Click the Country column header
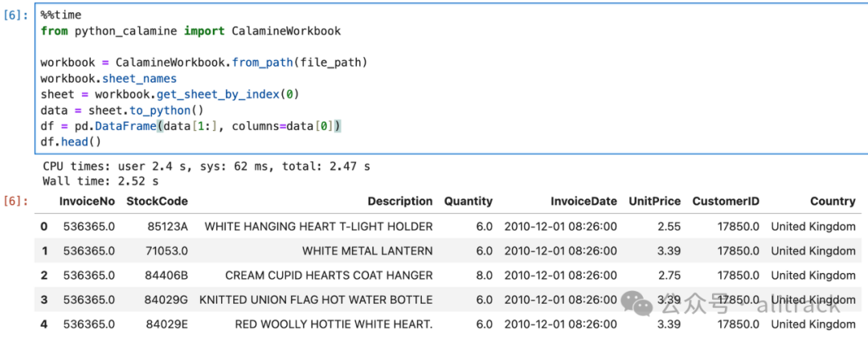 (833, 202)
